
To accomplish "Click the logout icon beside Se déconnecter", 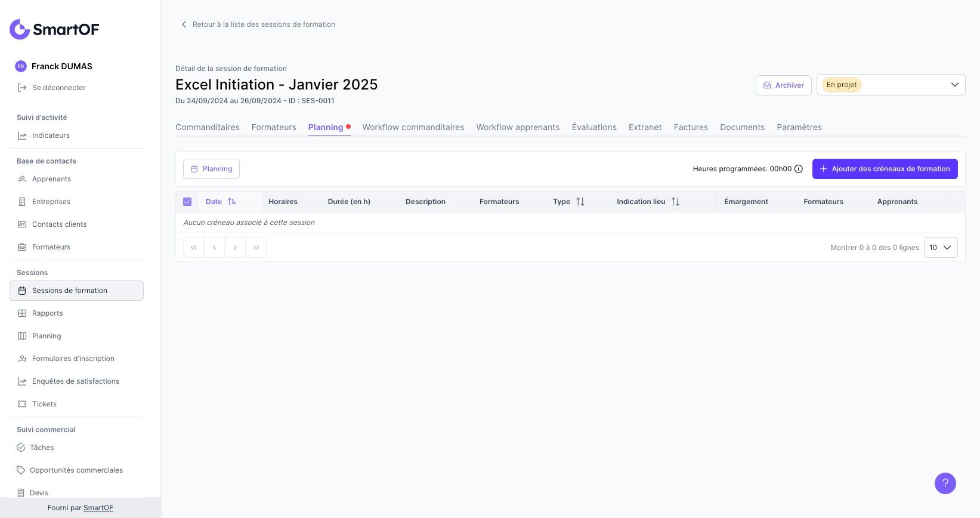I will coord(22,88).
